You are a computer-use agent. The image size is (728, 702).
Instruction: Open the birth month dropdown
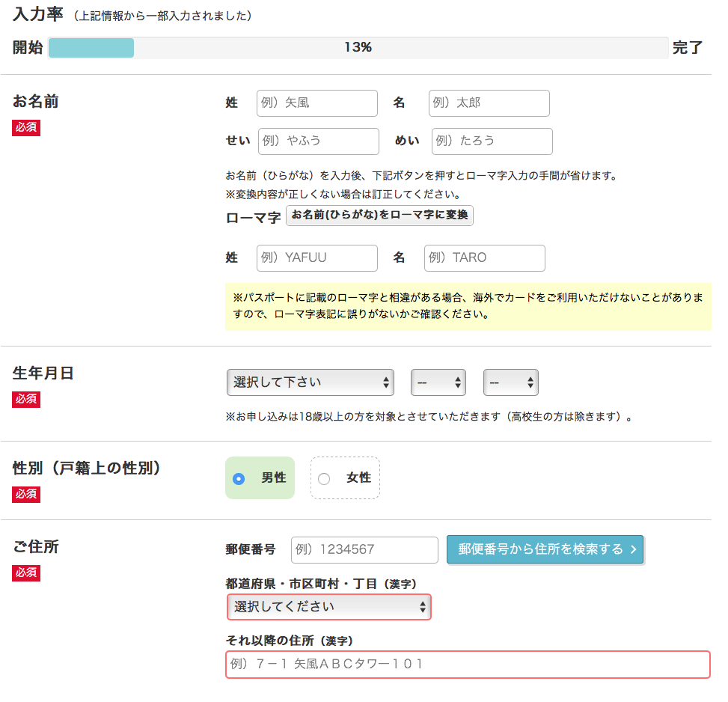tap(438, 382)
